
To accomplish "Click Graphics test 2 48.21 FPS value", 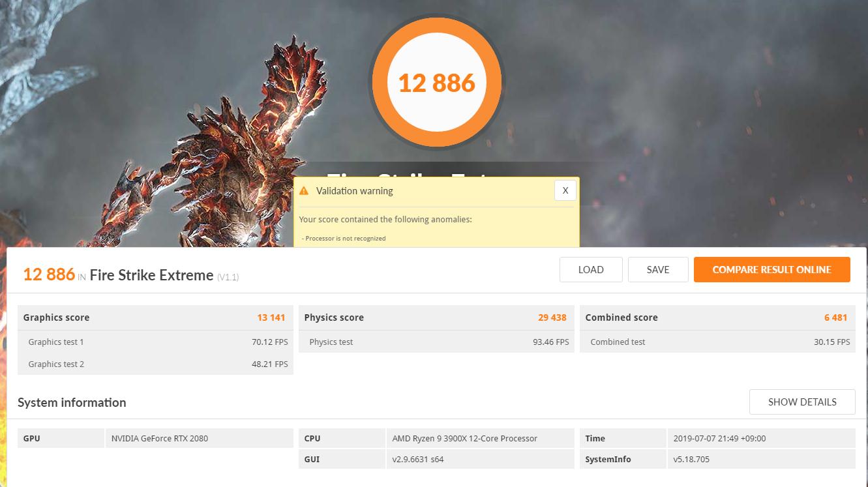I will coord(270,364).
